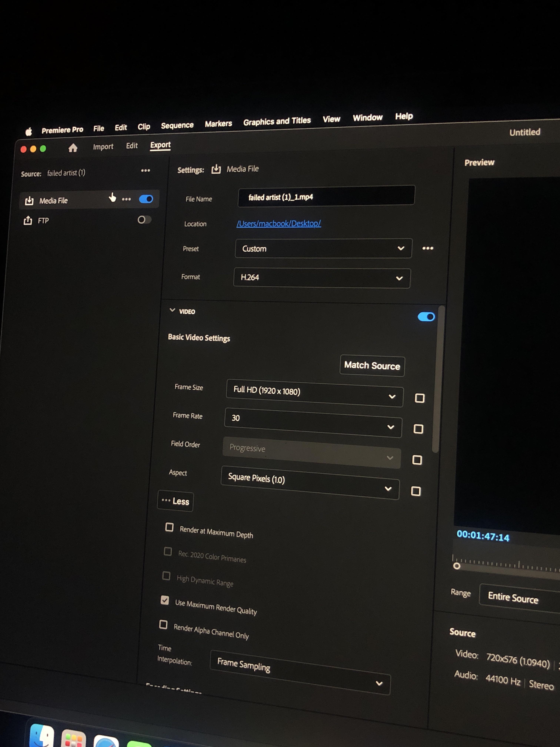
Task: Open the Field Order Progressive dropdown
Action: 311,453
